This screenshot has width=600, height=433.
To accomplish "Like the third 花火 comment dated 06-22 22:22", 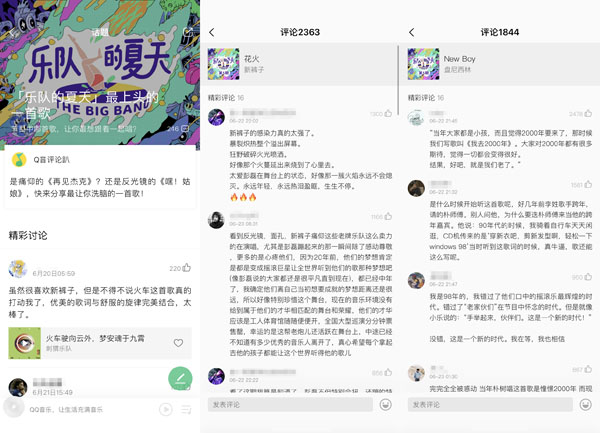I will pyautogui.click(x=388, y=372).
